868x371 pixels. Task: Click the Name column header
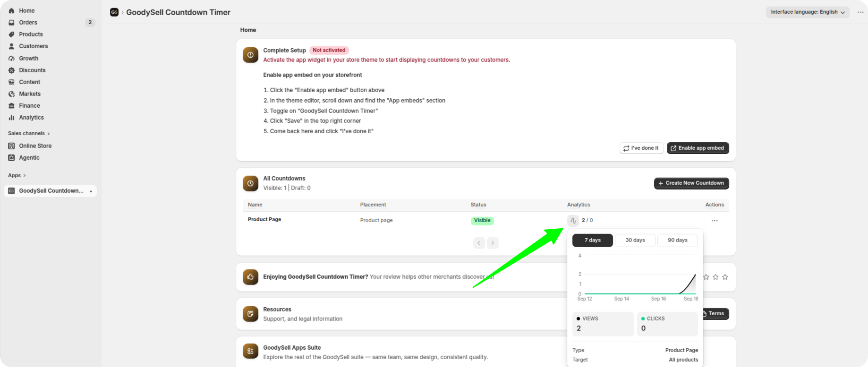(x=255, y=205)
